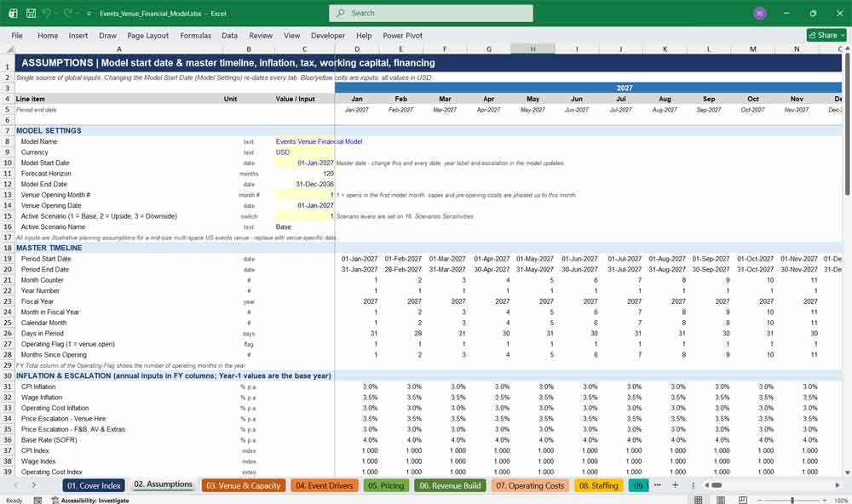Viewport: 852px width, 504px height.
Task: Click the macro recording status bar icon
Action: (x=37, y=501)
